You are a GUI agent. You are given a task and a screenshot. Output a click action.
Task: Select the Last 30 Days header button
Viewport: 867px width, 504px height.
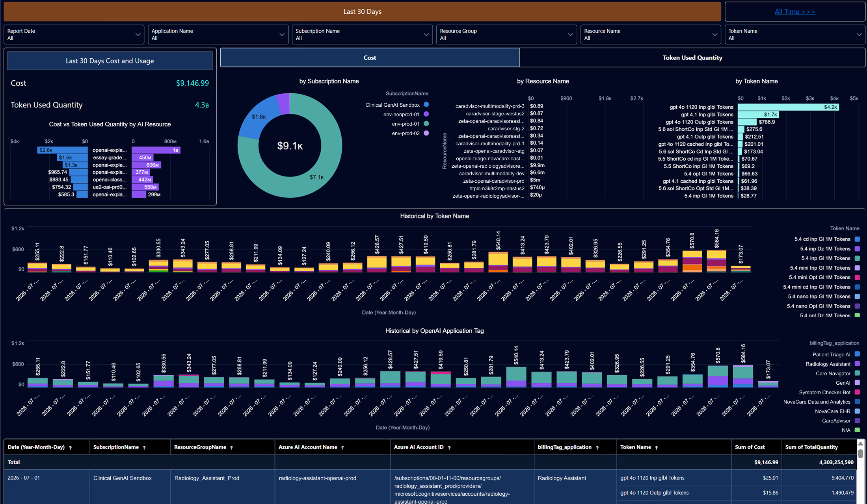362,11
